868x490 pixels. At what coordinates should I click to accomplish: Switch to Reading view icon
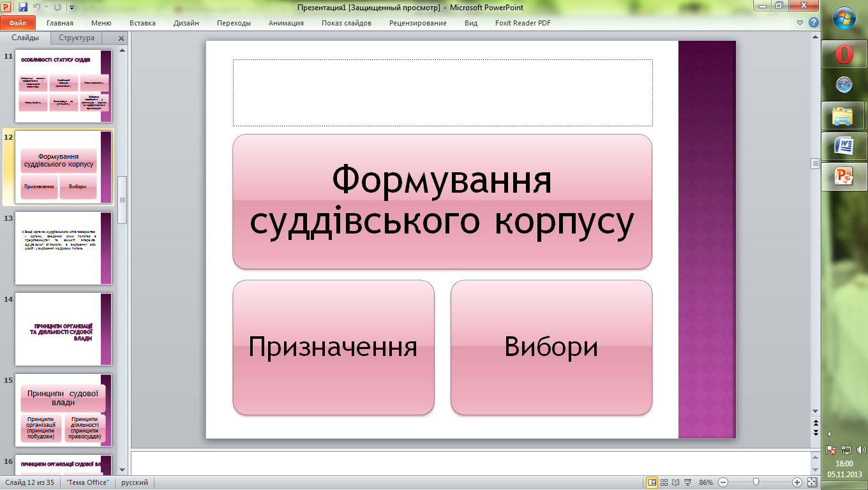(x=676, y=482)
